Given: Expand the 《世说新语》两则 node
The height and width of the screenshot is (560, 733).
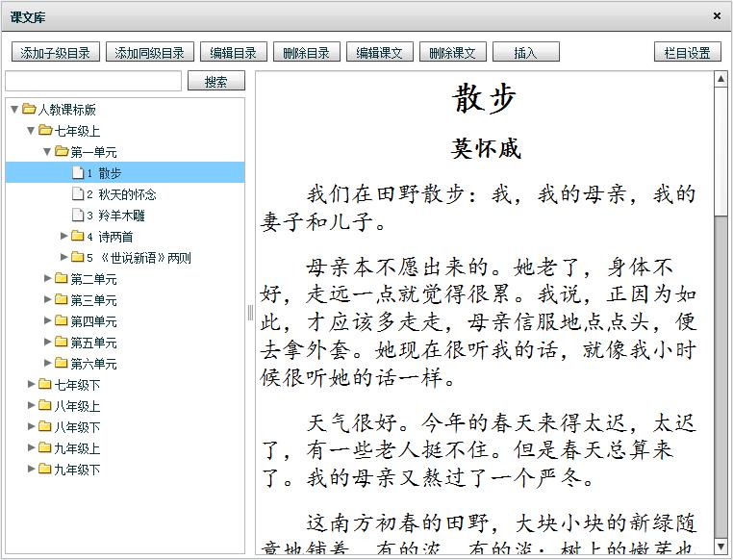Looking at the screenshot, I should (64, 258).
